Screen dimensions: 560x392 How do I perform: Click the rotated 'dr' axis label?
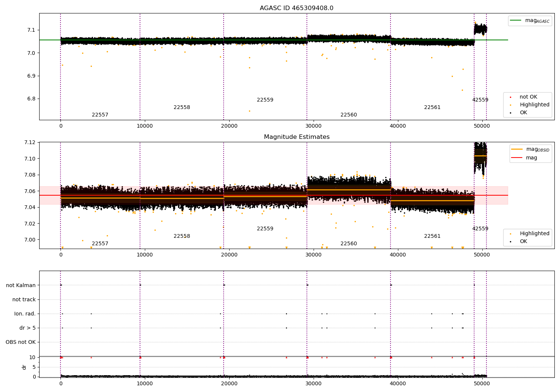click(24, 367)
